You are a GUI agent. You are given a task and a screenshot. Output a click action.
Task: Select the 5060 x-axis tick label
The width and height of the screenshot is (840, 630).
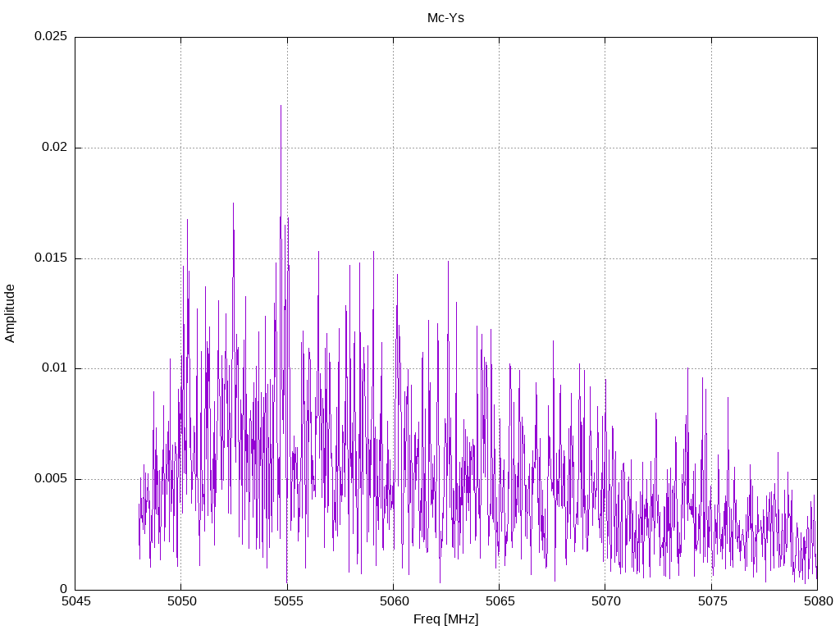click(395, 601)
